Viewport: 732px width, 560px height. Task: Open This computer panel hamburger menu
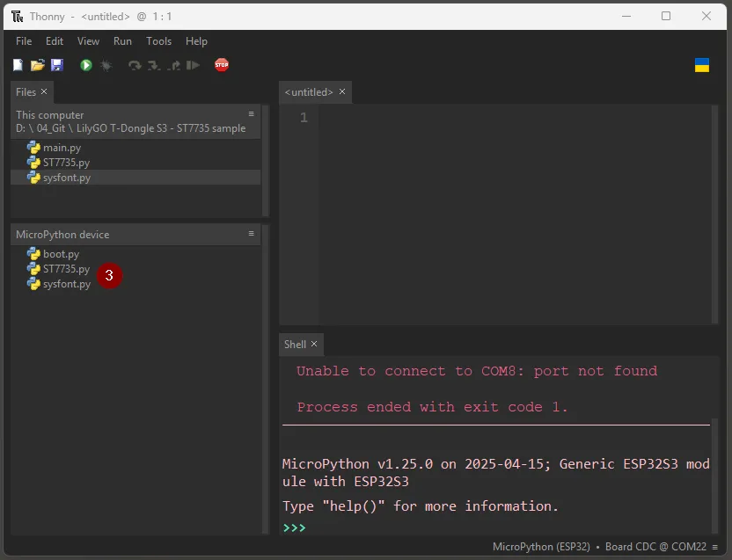pyautogui.click(x=251, y=114)
